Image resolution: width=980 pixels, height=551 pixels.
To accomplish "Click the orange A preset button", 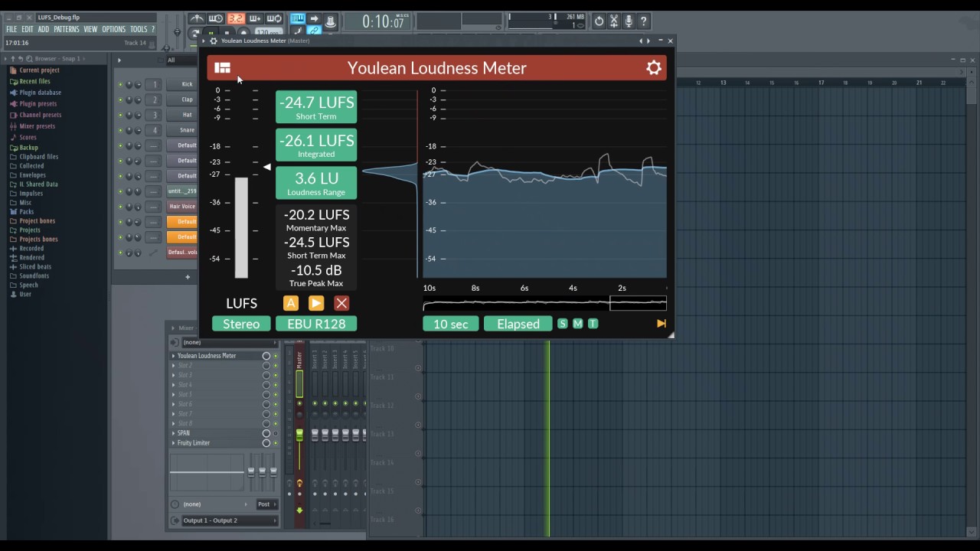I will [x=291, y=303].
